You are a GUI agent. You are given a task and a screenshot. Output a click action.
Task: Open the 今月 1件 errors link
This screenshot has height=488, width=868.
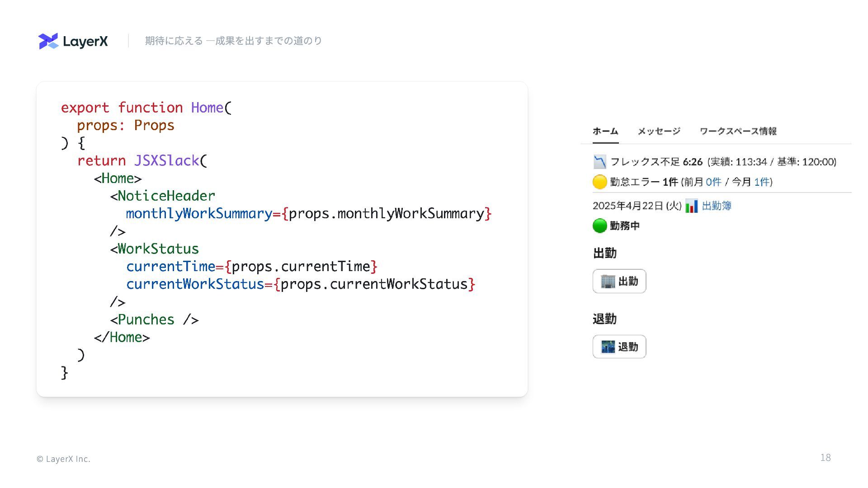click(x=762, y=182)
